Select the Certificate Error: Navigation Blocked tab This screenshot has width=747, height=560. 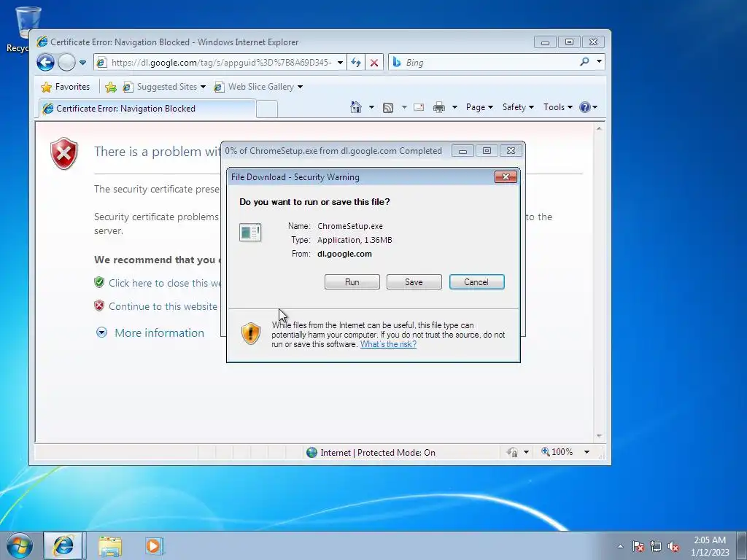click(147, 108)
